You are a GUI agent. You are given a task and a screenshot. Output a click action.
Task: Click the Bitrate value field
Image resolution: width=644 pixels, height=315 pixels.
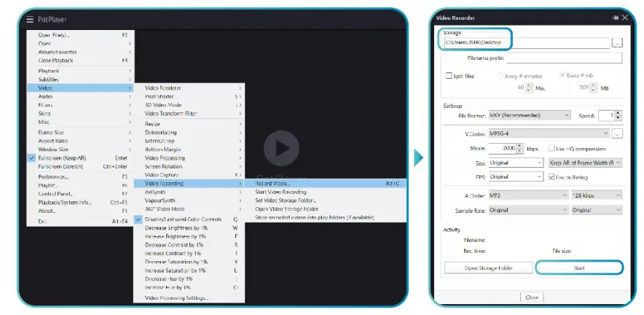502,149
